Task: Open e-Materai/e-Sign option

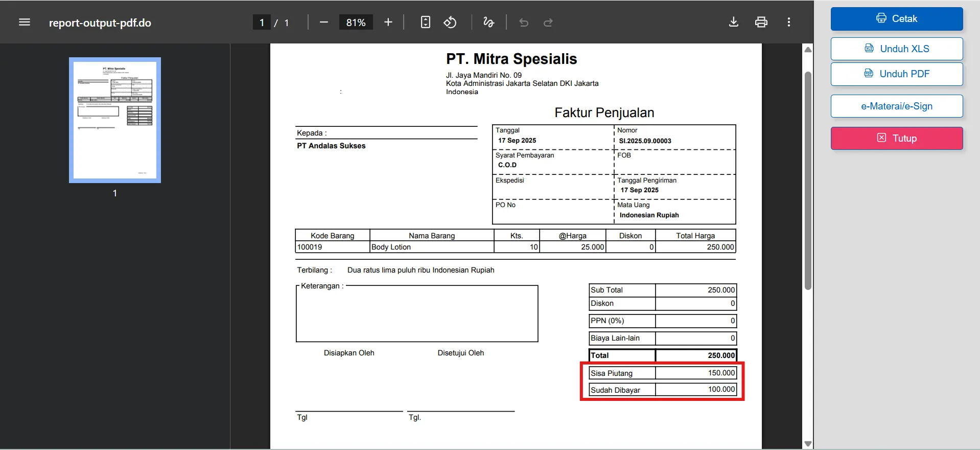Action: 896,106
